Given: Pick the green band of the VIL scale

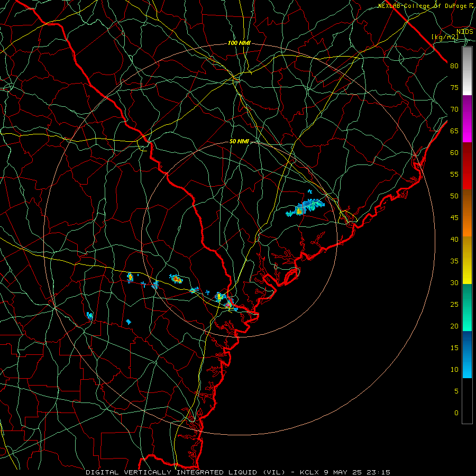Looking at the screenshot, I should coord(467,307).
